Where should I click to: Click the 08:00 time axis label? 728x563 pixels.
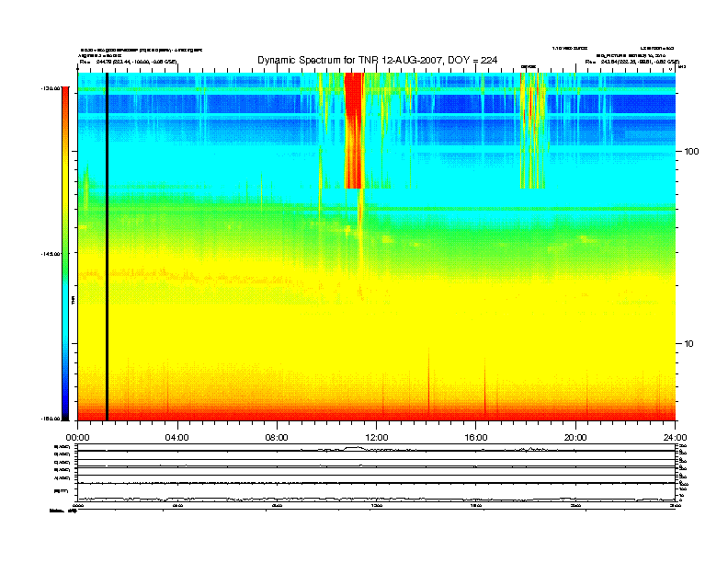[277, 438]
